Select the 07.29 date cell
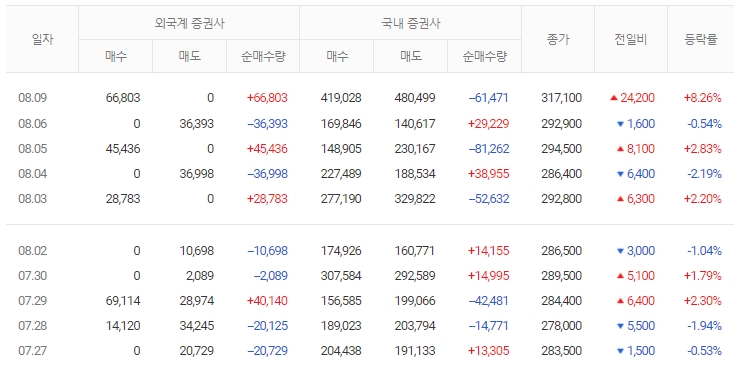 point(33,300)
